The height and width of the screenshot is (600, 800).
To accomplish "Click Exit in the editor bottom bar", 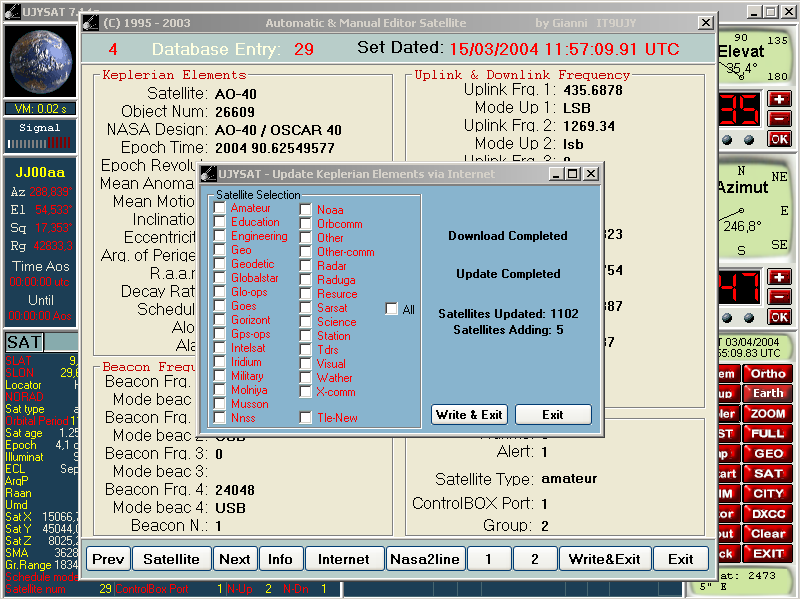I will [x=681, y=559].
